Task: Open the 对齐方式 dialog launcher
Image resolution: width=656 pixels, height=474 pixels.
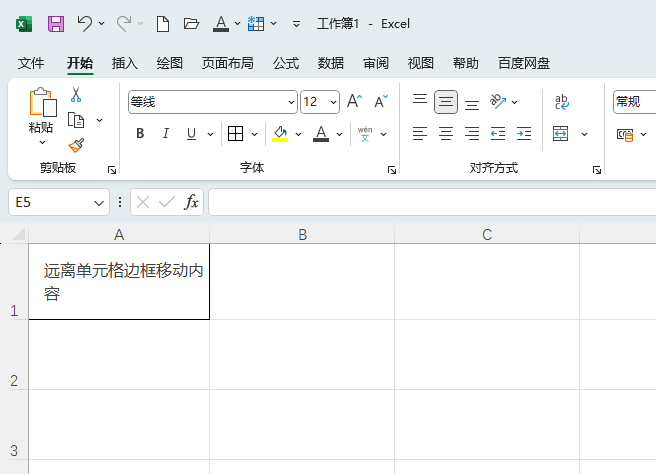Action: click(597, 169)
